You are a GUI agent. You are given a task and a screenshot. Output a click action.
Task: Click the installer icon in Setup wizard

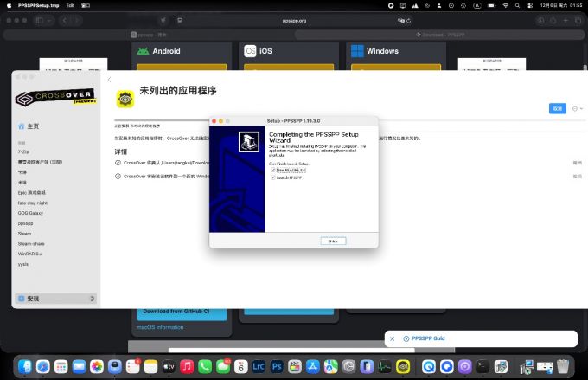[x=249, y=142]
